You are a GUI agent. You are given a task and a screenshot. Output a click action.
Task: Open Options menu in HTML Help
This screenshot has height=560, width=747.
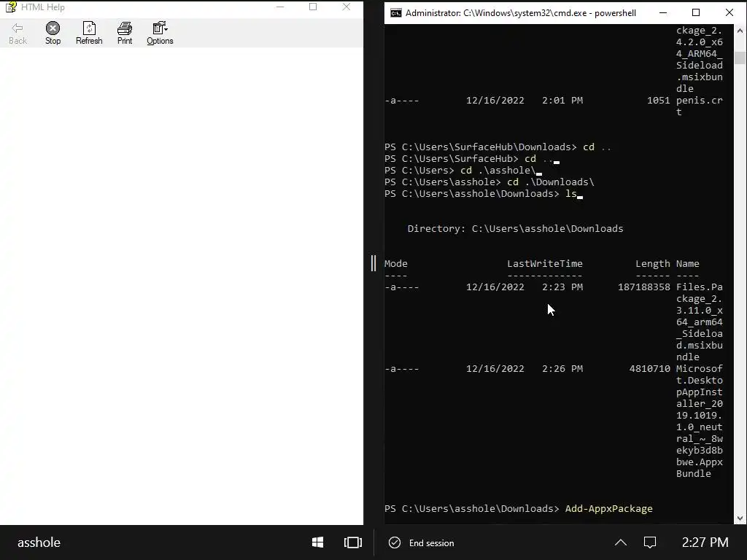tap(160, 34)
